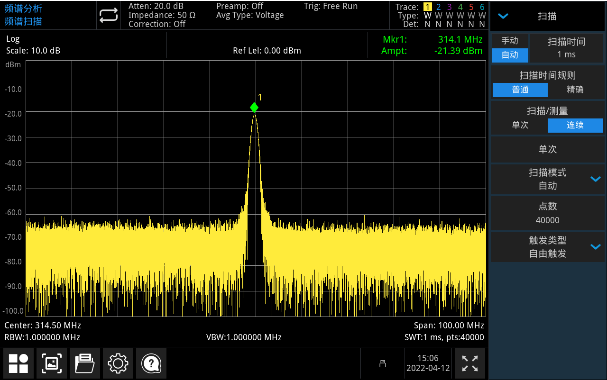This screenshot has height=380, width=607.
Task: Open the file folder icon
Action: (x=84, y=363)
